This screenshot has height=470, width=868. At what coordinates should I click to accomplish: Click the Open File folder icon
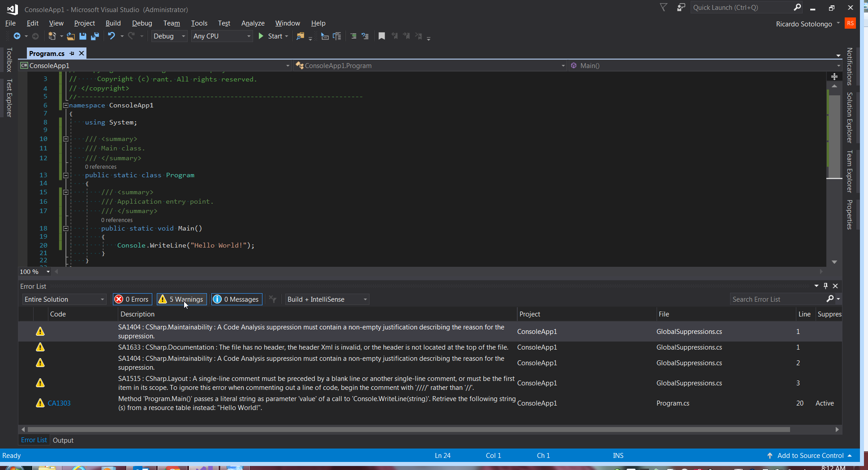[x=71, y=36]
